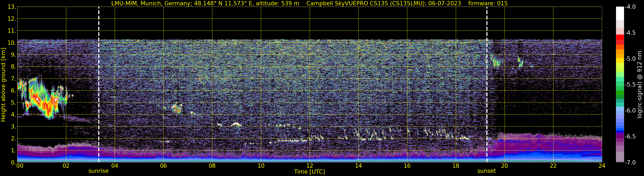Click the high cirrus patch just after sunset at 8.5 km

tap(496, 62)
